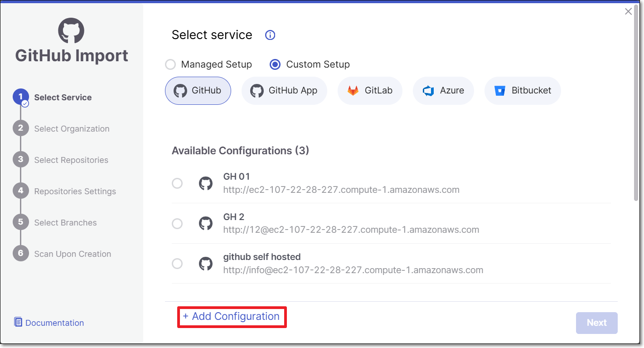Select the GitHub App service
Viewport: 644px width, 348px height.
[x=284, y=90]
